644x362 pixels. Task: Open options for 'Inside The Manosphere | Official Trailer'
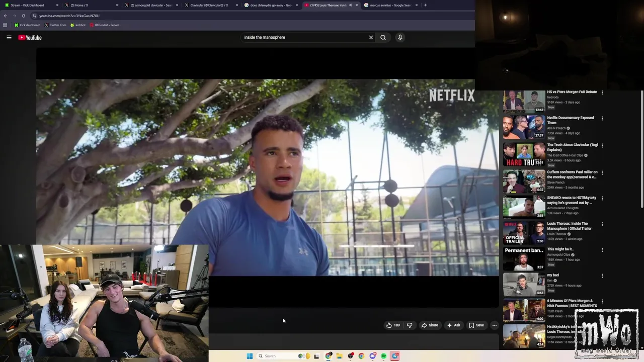602,225
